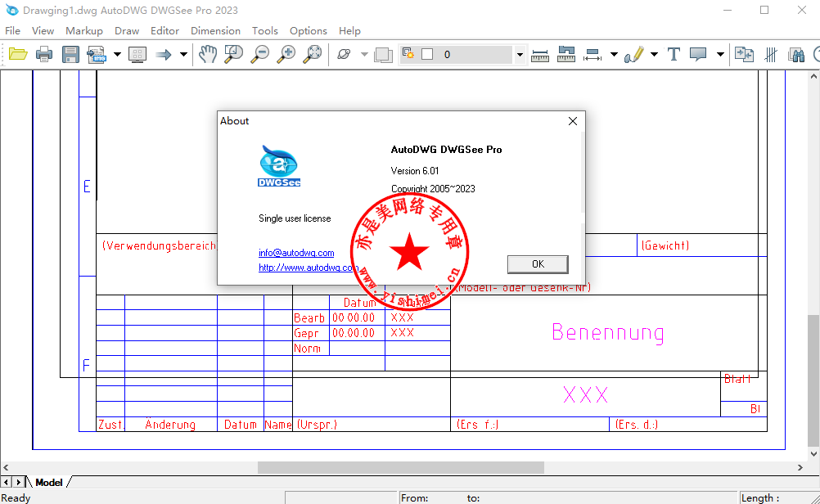
Task: Click the horizontal scrollbar right arrow
Action: tap(800, 467)
